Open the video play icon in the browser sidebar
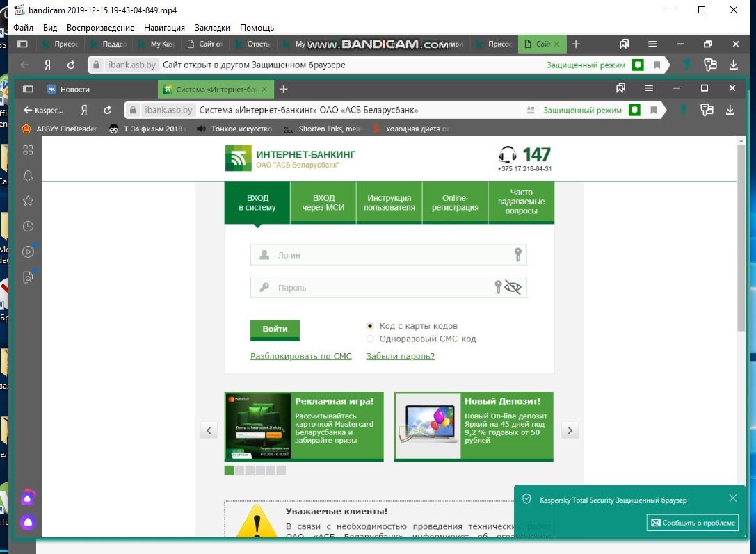756x554 pixels. click(28, 252)
